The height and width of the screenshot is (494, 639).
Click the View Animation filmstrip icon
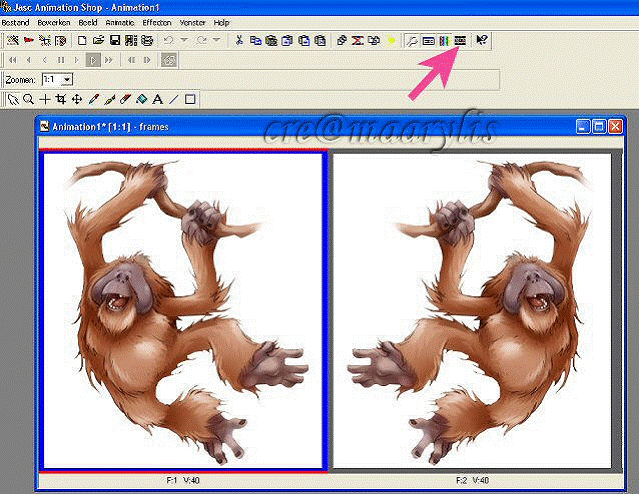(460, 40)
